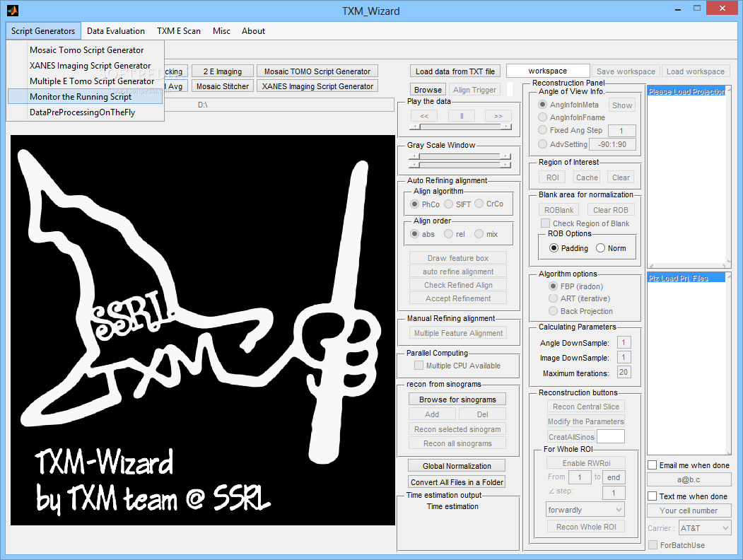Viewport: 743px width, 560px height.
Task: Open the About menu
Action: coord(253,31)
